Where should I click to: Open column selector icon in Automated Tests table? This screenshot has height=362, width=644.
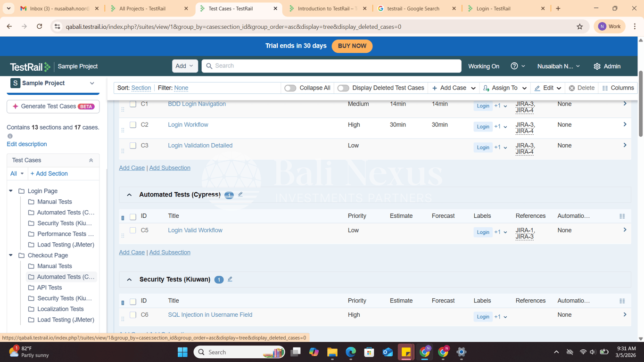pos(622,216)
